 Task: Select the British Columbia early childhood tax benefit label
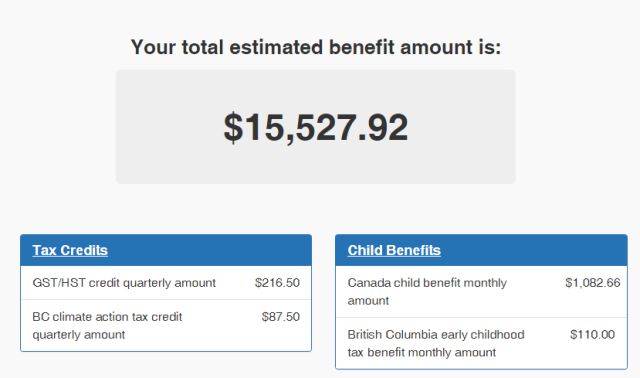click(x=436, y=343)
